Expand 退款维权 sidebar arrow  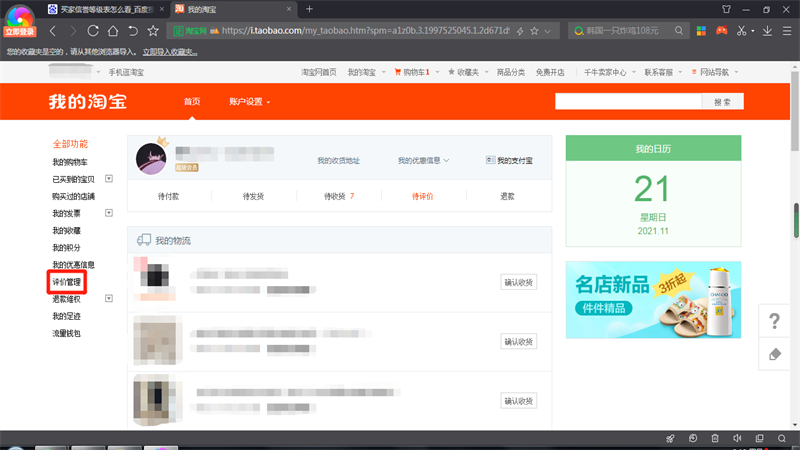tap(109, 298)
